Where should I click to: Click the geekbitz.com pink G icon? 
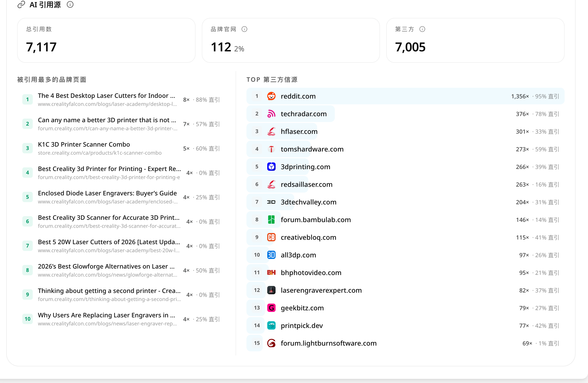pyautogui.click(x=271, y=308)
